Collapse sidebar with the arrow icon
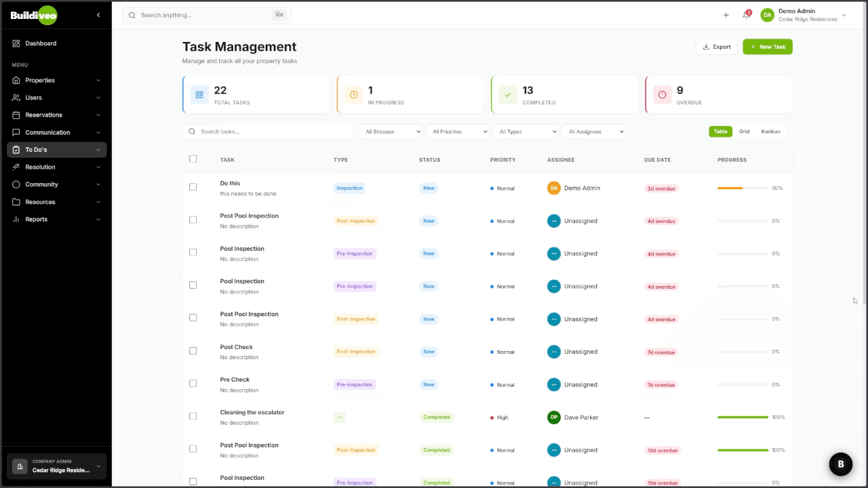This screenshot has height=488, width=868. pos(98,15)
